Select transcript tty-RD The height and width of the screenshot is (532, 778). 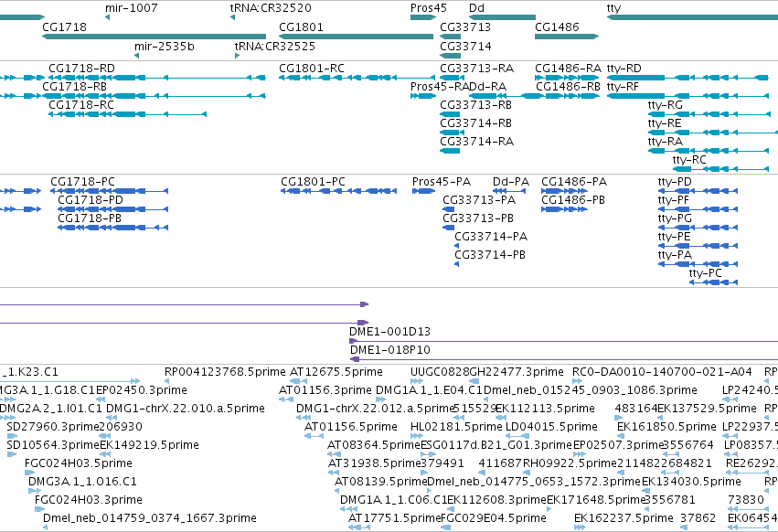(687, 78)
